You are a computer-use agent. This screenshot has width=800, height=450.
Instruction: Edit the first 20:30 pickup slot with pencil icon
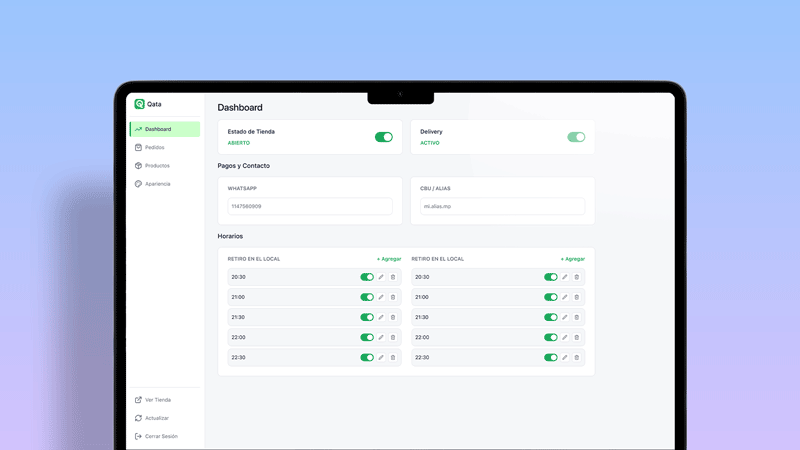(x=381, y=277)
